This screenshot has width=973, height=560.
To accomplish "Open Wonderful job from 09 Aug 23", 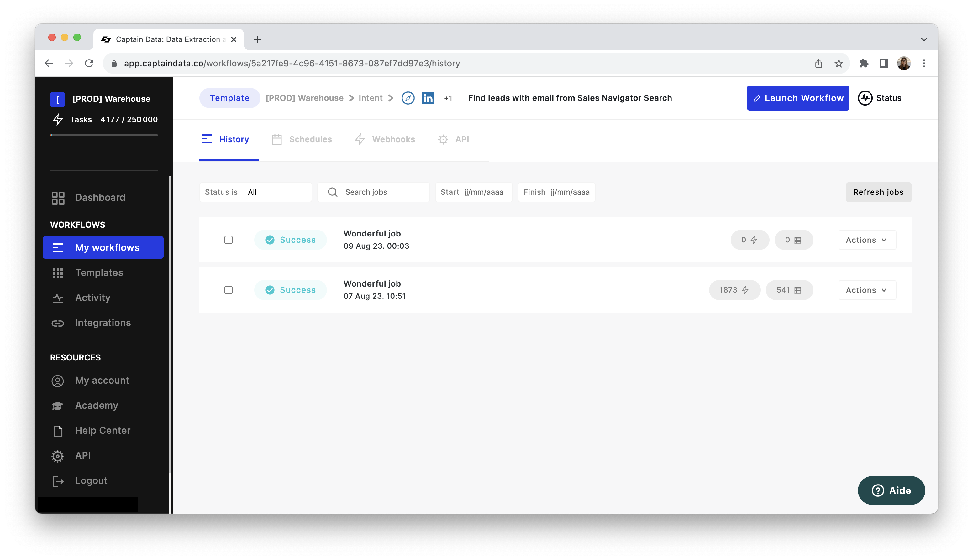I will pyautogui.click(x=372, y=233).
